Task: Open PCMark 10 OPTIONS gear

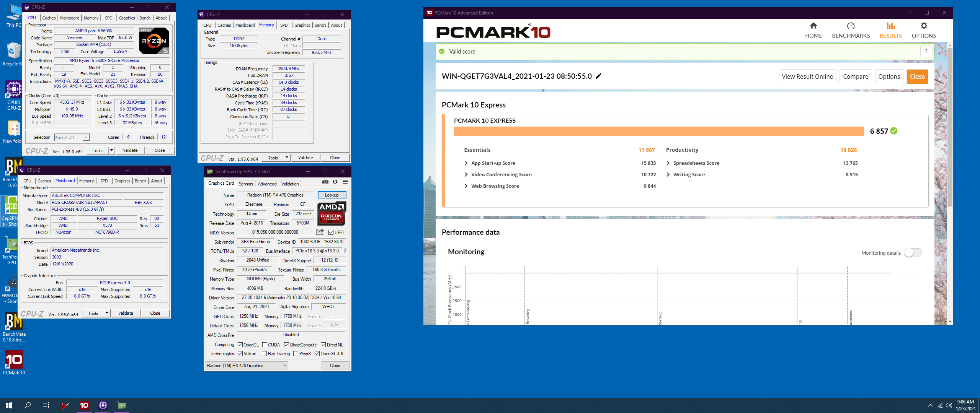Action: (924, 31)
